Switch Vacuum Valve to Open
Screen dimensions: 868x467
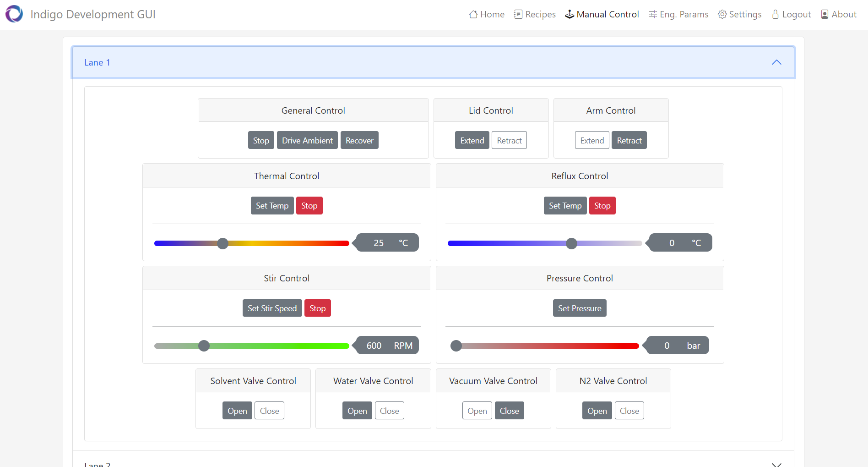coord(477,411)
